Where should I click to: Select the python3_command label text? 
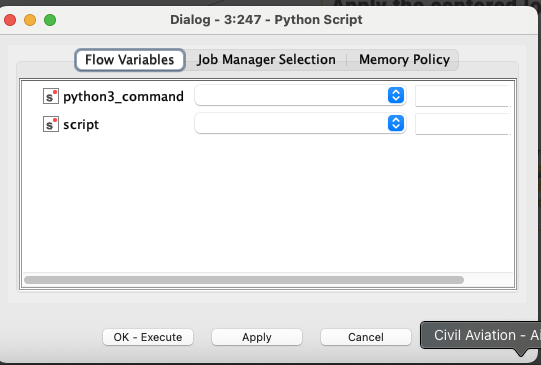(x=123, y=97)
